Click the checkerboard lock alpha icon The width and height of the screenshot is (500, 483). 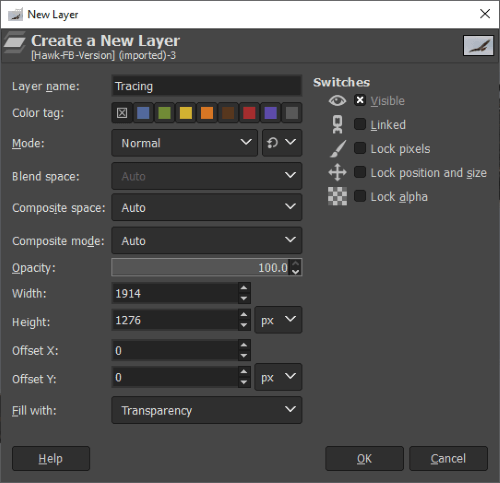337,196
